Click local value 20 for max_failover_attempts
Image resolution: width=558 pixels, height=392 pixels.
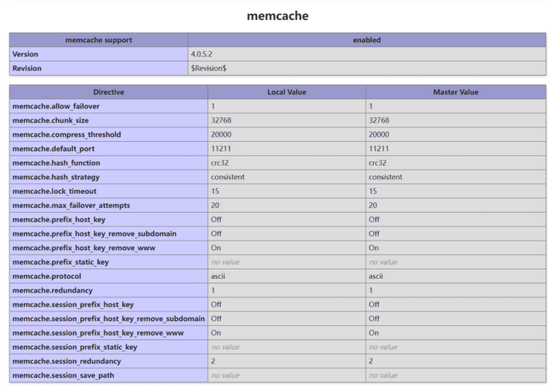[x=215, y=206]
